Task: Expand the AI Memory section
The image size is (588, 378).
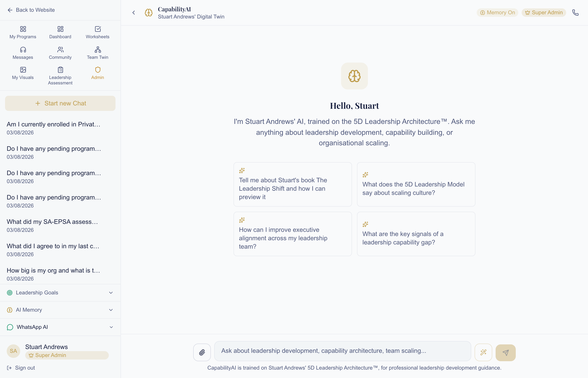Action: pos(60,310)
